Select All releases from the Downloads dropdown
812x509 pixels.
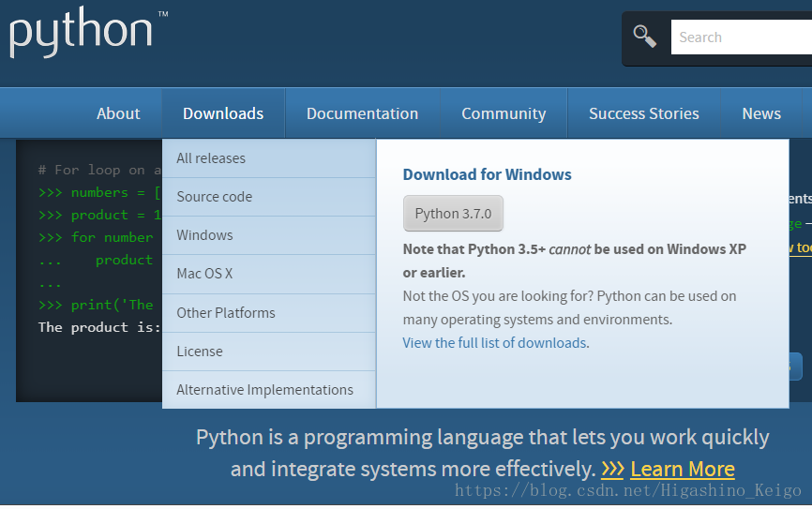(269, 158)
